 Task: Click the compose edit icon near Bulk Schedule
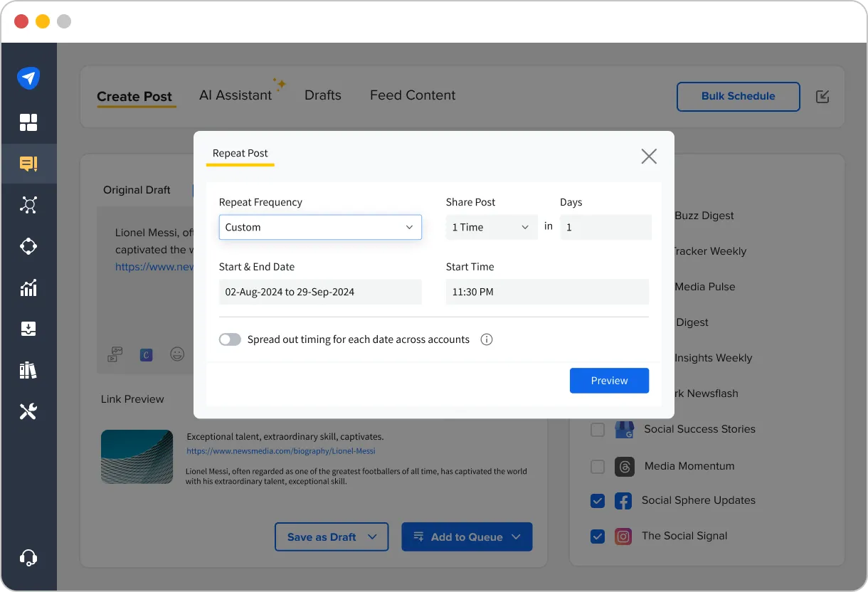click(x=822, y=97)
